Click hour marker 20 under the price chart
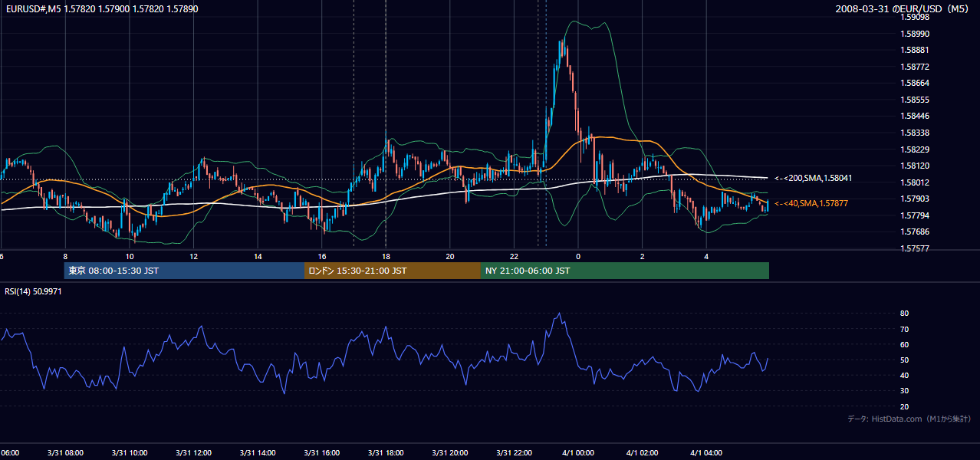 (450, 256)
